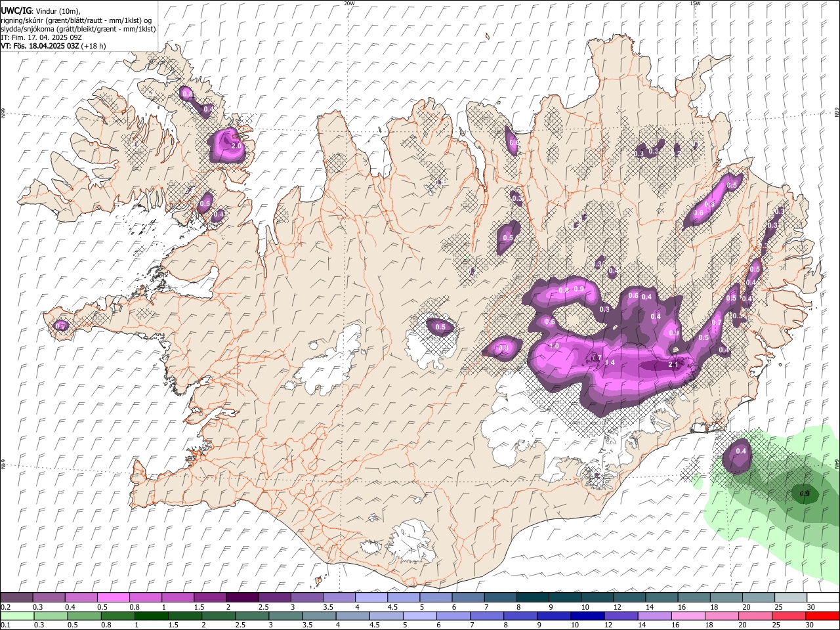Click the 'rigning/skúrir' legend description line
Screen dimensions: 840x630
coord(77,20)
